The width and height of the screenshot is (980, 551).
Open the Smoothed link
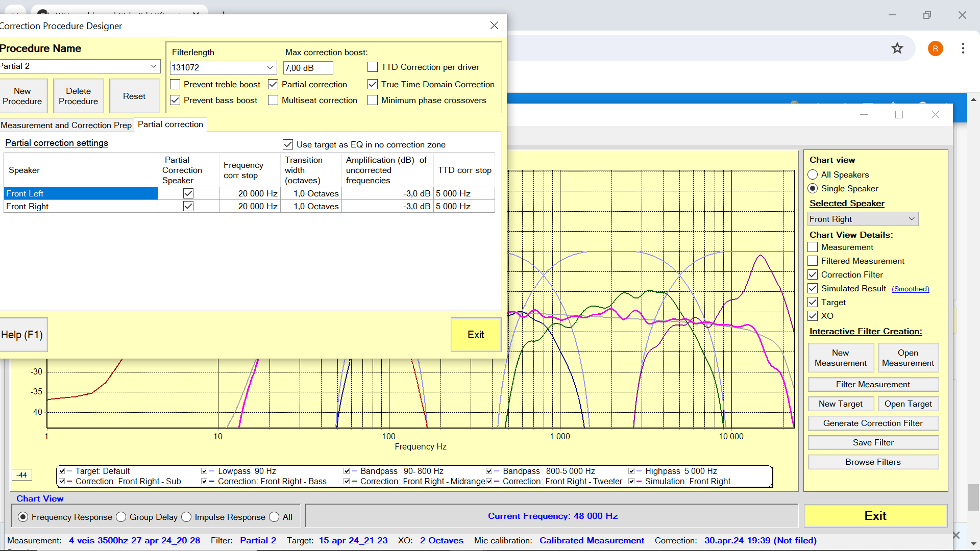click(910, 289)
